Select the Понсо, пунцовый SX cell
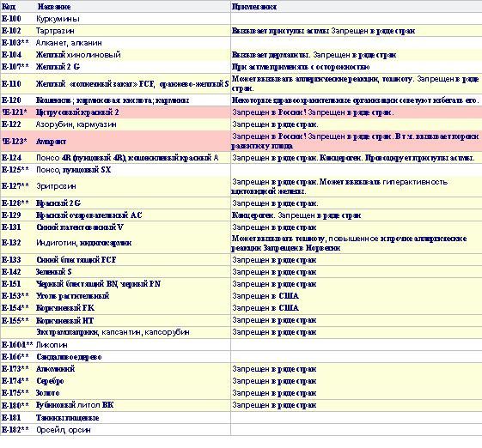This screenshot has height=448, width=482. click(x=74, y=170)
